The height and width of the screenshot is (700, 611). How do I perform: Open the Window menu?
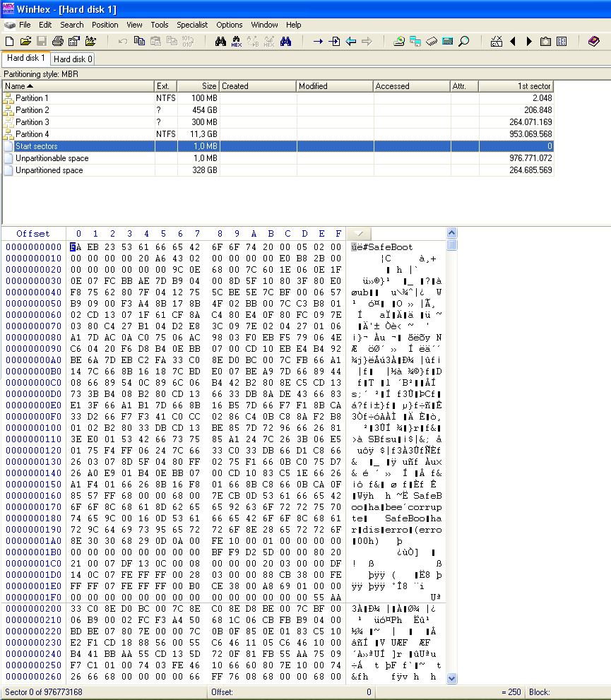pyautogui.click(x=264, y=25)
